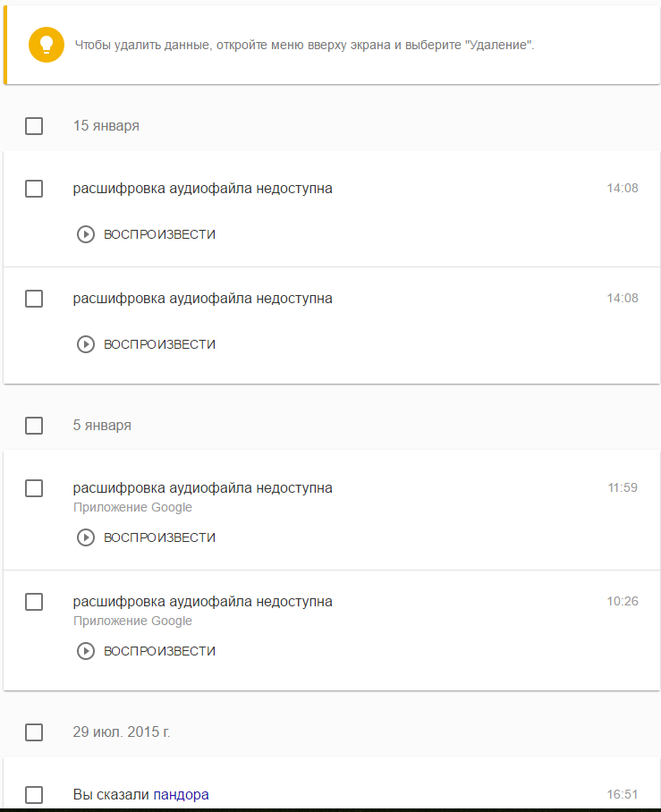Tick the 10:26 entry checkbox
This screenshot has width=661, height=812.
pyautogui.click(x=34, y=602)
